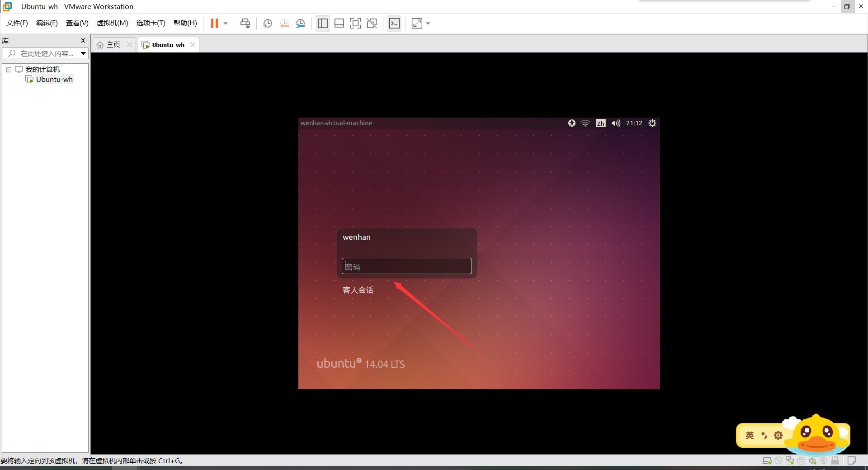Click the USB device status icon
Screen dimensions: 868x470
click(x=835, y=461)
